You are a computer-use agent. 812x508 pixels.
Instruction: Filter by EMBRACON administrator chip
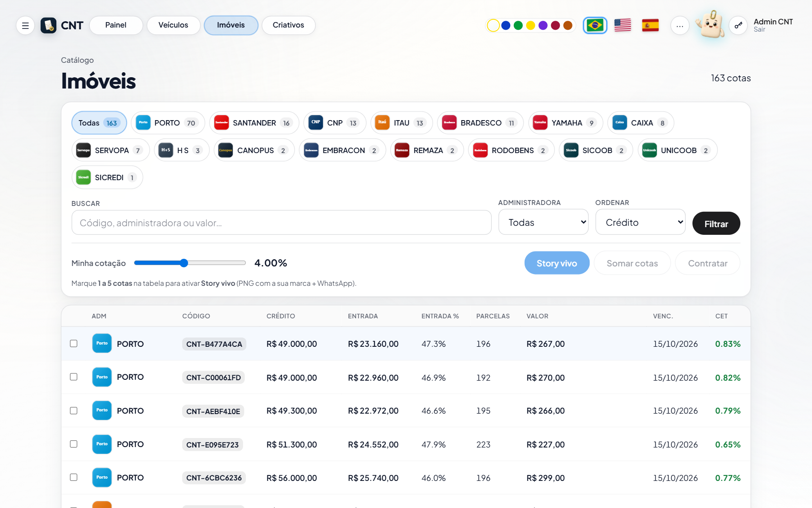(x=342, y=150)
